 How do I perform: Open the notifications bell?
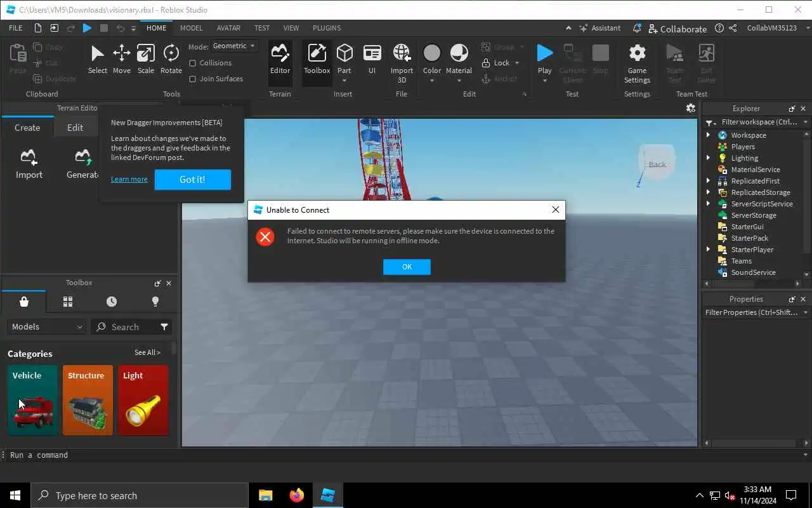pyautogui.click(x=637, y=28)
